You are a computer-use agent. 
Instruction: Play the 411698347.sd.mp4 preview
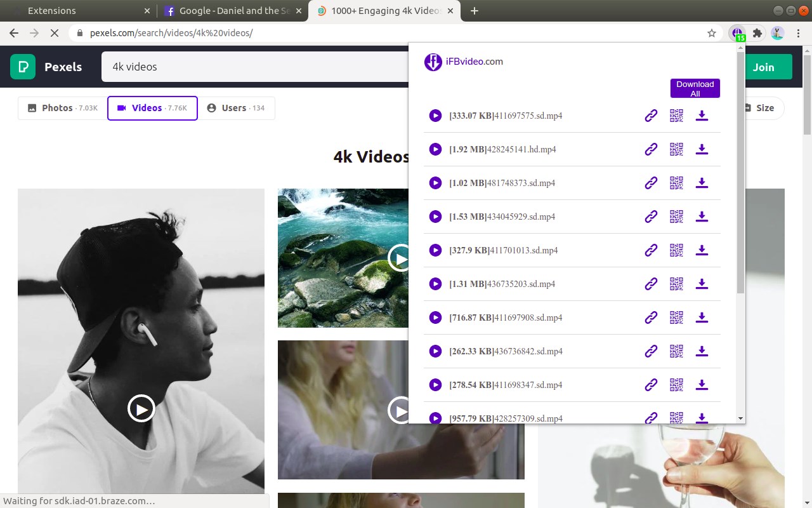click(x=435, y=385)
